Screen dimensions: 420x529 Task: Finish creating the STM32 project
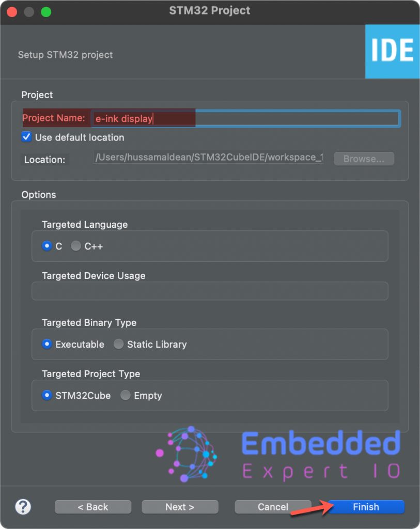pyautogui.click(x=366, y=507)
